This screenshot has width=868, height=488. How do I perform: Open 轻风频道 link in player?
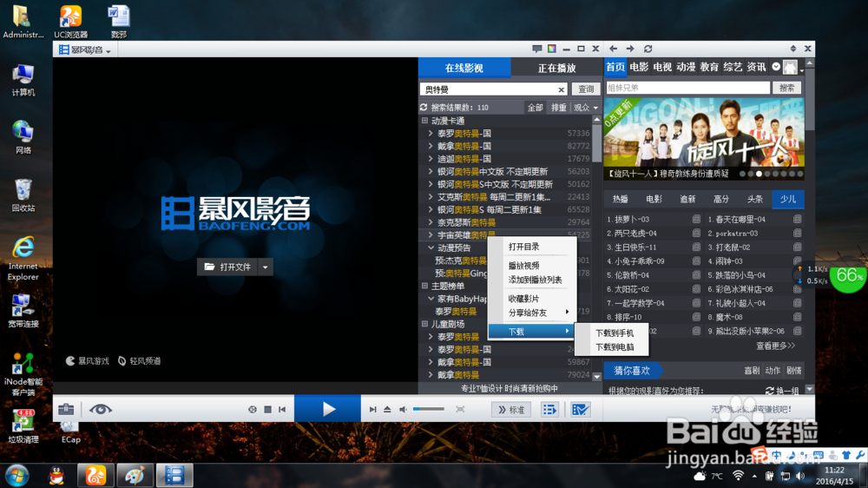pos(140,361)
